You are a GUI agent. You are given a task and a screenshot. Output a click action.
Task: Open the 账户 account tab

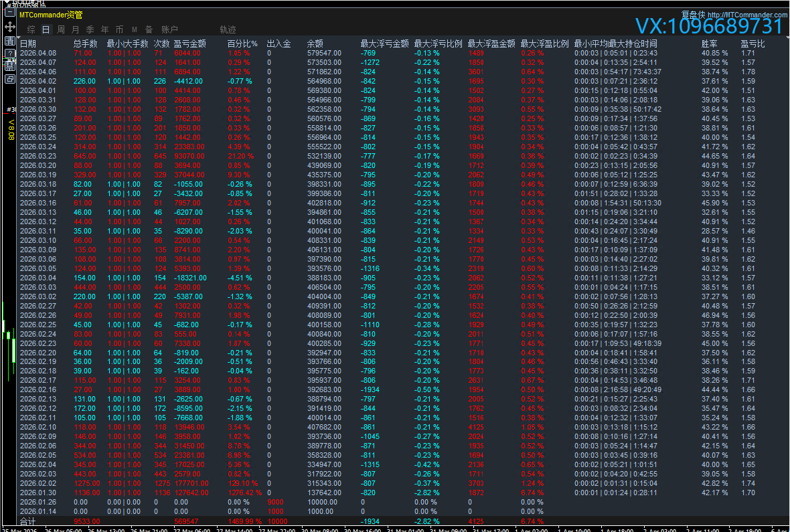[169, 30]
